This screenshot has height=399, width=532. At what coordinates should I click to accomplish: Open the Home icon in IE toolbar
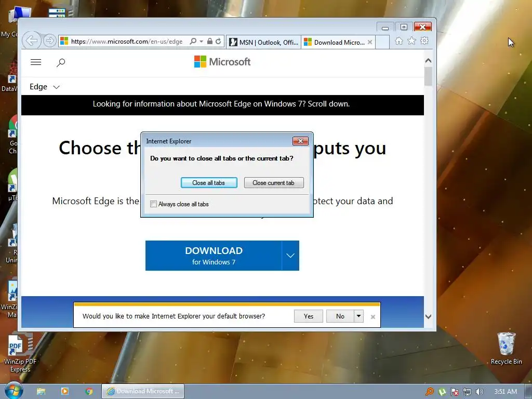click(399, 41)
